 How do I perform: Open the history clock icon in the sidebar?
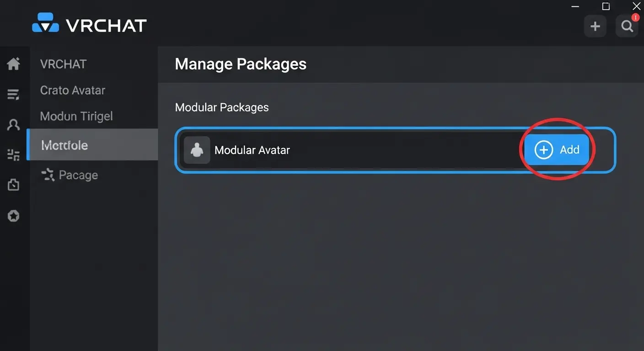pyautogui.click(x=14, y=185)
